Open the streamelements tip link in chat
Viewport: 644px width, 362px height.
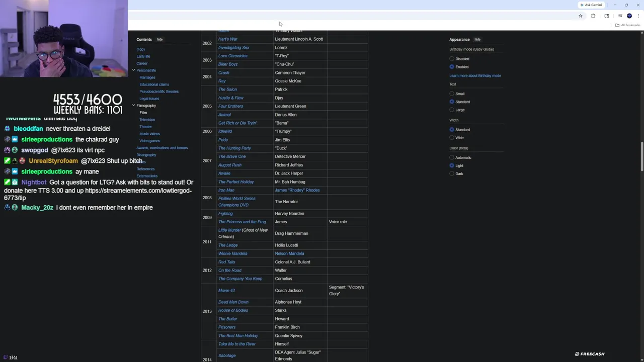[x=98, y=195]
